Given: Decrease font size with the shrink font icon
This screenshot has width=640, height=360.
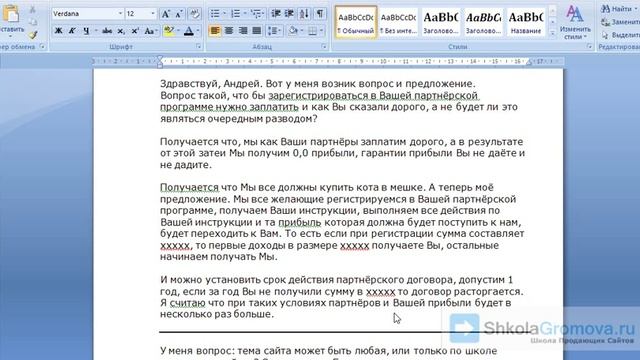Looking at the screenshot, I should [179, 14].
